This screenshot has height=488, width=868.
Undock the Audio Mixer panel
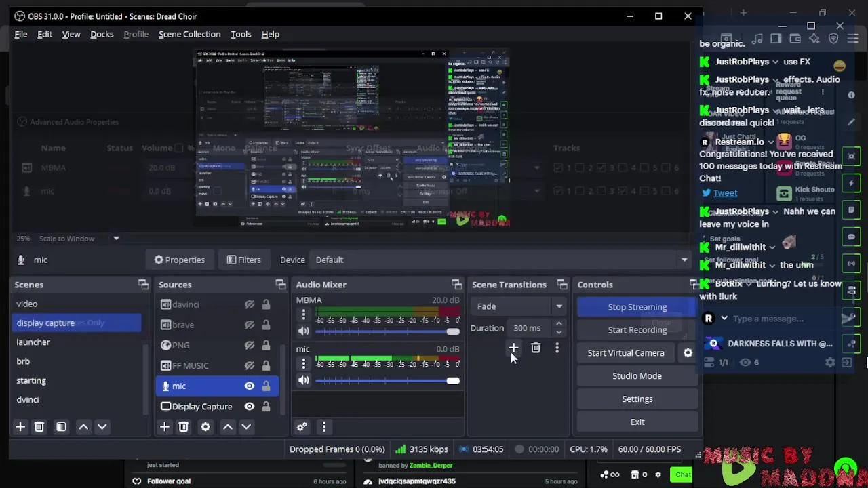point(456,285)
